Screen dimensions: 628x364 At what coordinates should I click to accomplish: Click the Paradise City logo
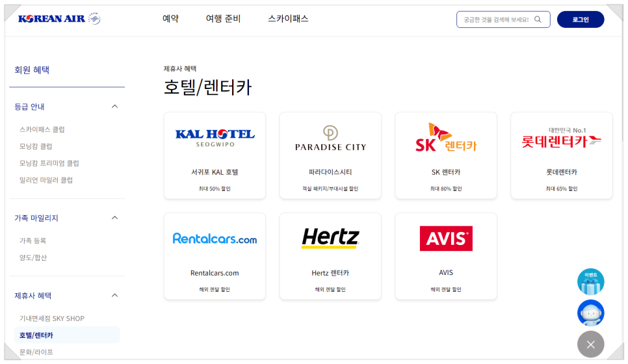pos(330,138)
